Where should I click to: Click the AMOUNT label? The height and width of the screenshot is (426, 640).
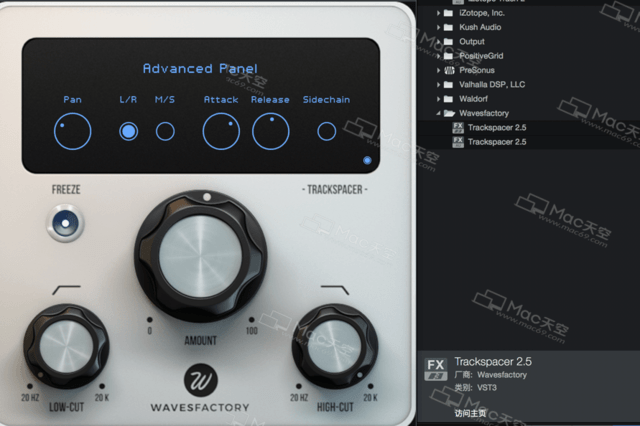click(x=200, y=340)
